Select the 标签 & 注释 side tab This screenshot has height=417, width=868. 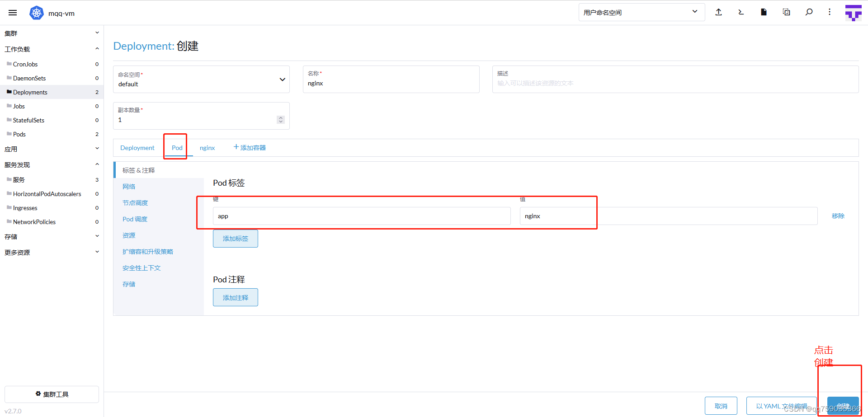coord(159,170)
